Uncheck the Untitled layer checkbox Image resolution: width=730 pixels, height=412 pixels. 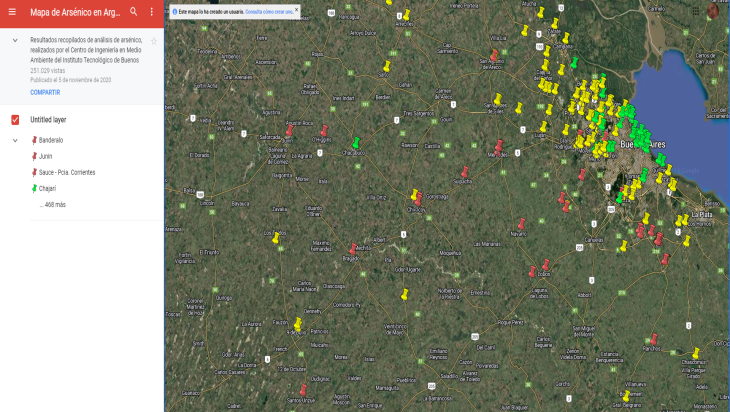click(x=15, y=120)
